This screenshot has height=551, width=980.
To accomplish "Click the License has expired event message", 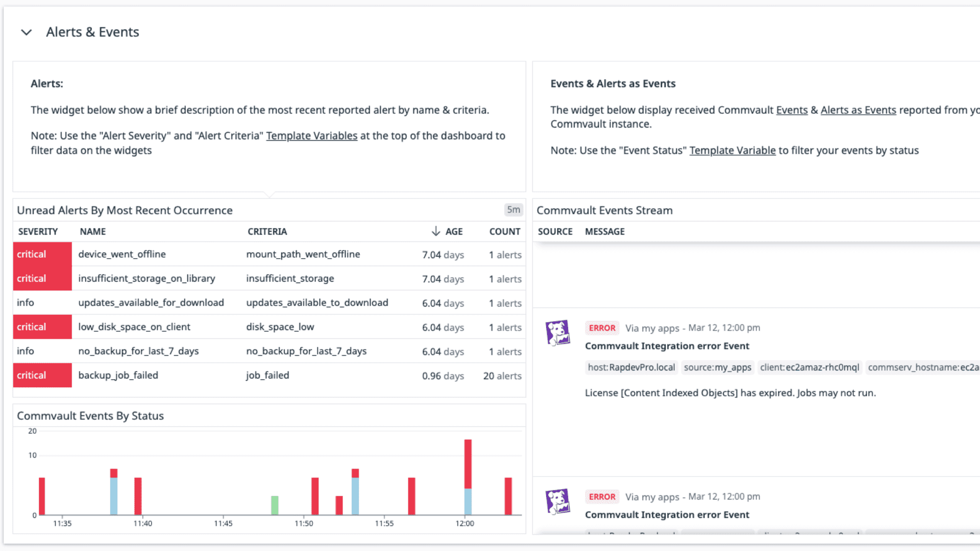I will [730, 393].
